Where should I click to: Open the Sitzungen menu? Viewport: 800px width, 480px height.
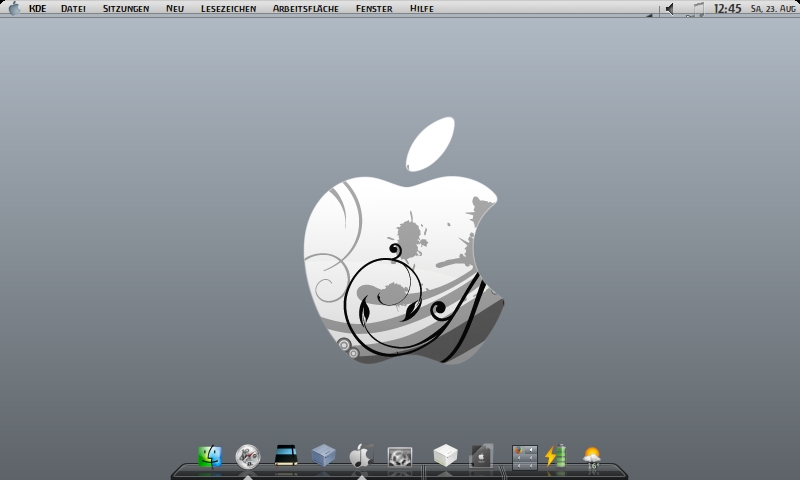tap(126, 9)
